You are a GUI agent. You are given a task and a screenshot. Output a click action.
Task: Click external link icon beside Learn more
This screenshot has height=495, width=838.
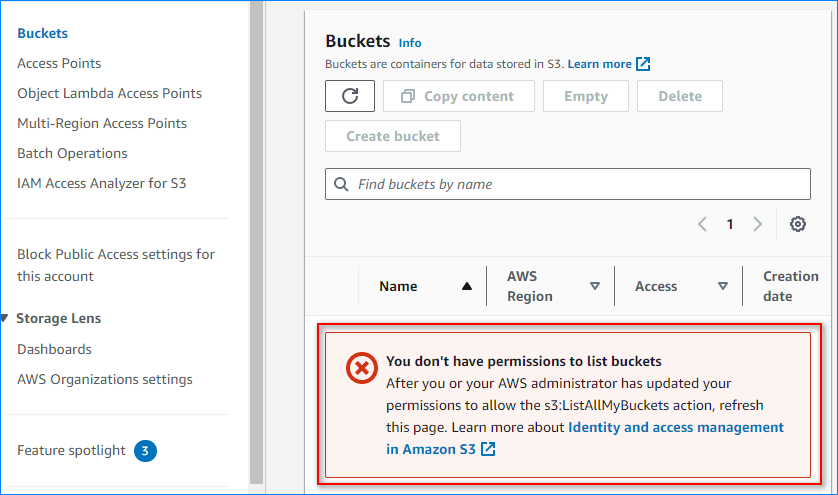pyautogui.click(x=644, y=64)
